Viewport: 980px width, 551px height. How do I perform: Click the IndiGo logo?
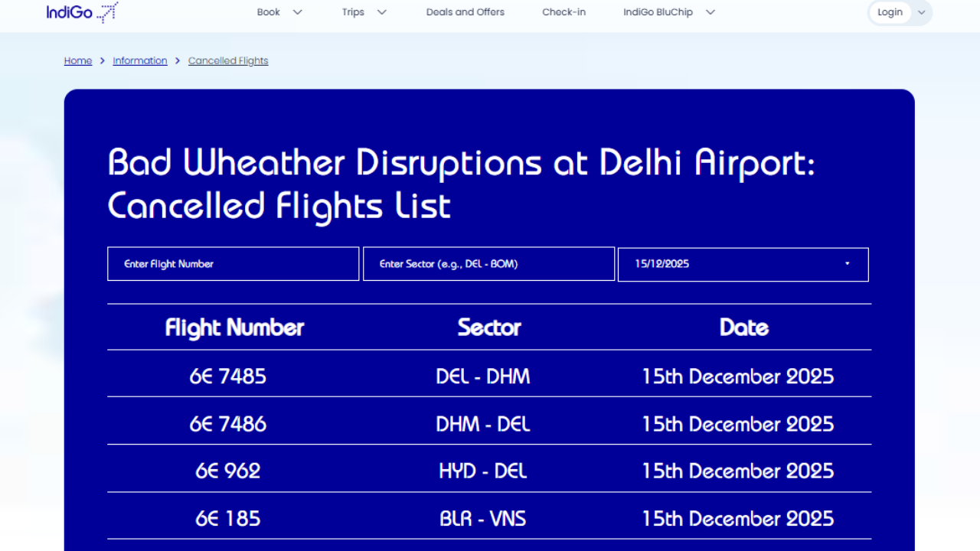click(x=82, y=12)
